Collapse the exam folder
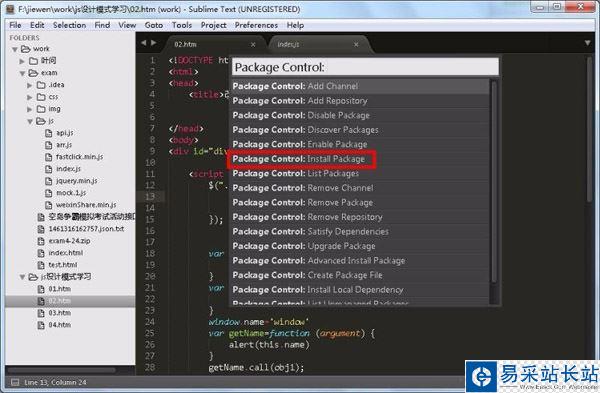 click(22, 73)
